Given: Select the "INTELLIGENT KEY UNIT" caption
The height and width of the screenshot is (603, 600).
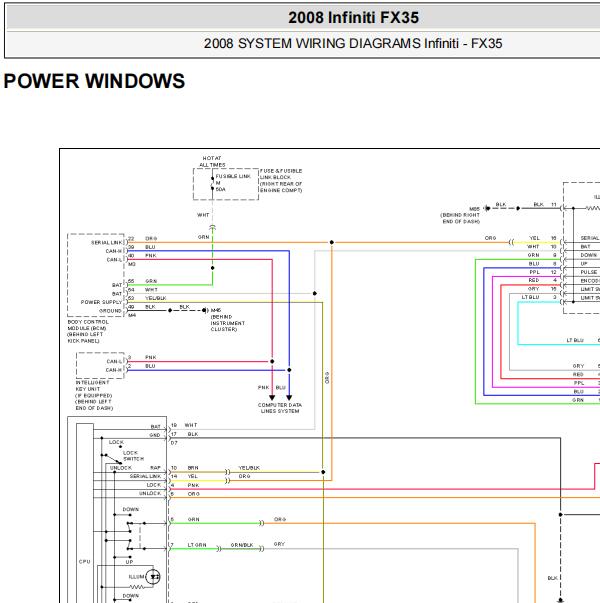Looking at the screenshot, I should (x=94, y=395).
